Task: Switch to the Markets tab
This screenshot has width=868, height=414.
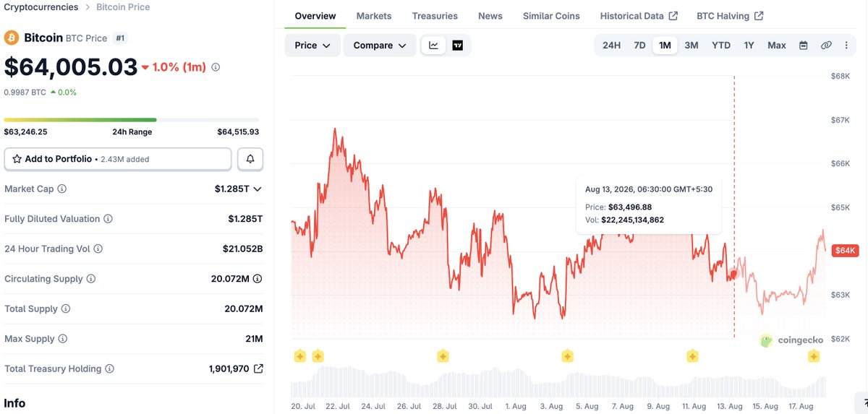Action: [x=374, y=16]
